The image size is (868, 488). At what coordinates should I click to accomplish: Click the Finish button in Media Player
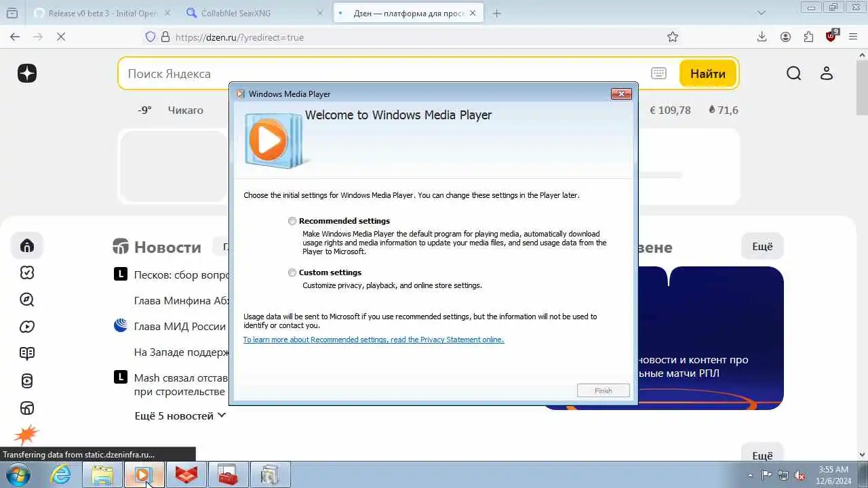603,390
